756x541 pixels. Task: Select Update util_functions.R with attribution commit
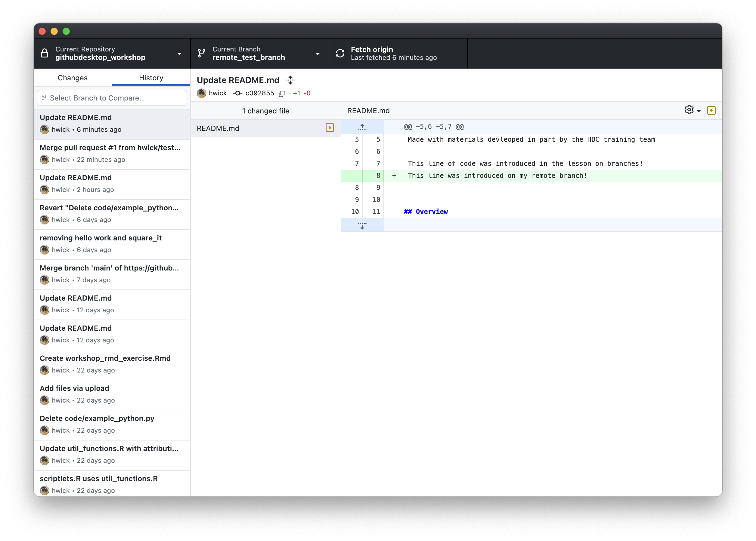[112, 455]
